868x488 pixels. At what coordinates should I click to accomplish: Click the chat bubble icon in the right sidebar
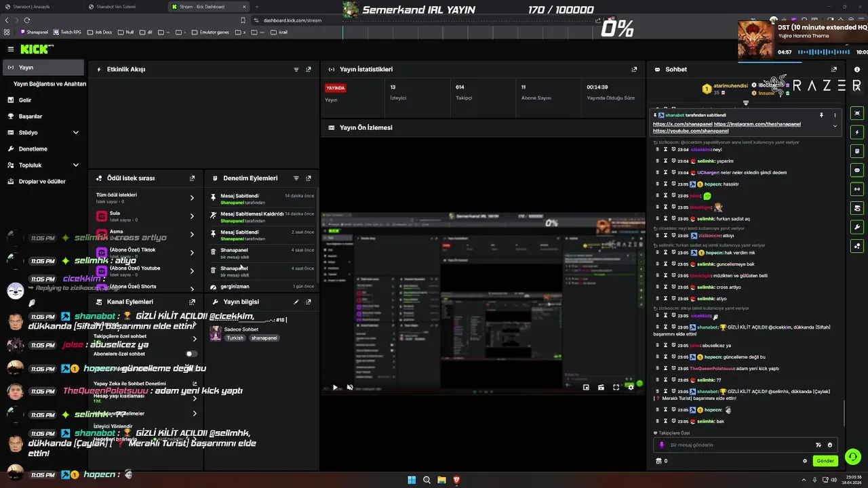click(857, 170)
